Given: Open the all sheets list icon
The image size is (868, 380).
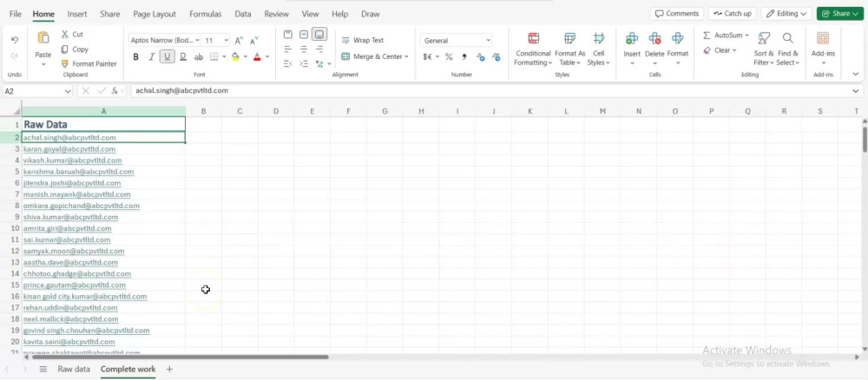Looking at the screenshot, I should click(x=43, y=369).
